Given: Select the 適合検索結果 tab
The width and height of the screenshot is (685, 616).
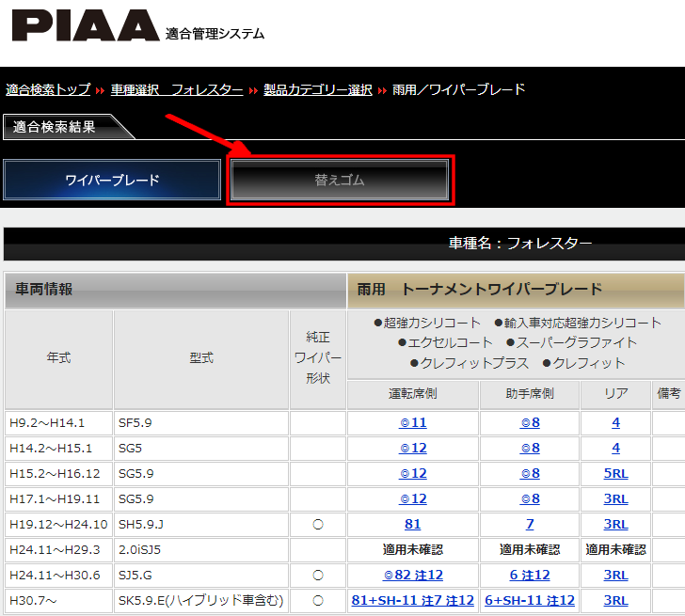Looking at the screenshot, I should click(56, 127).
